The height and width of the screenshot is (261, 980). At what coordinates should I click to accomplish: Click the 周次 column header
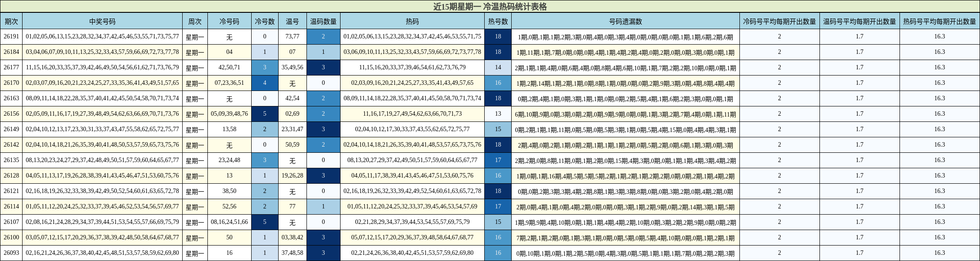pyautogui.click(x=195, y=21)
